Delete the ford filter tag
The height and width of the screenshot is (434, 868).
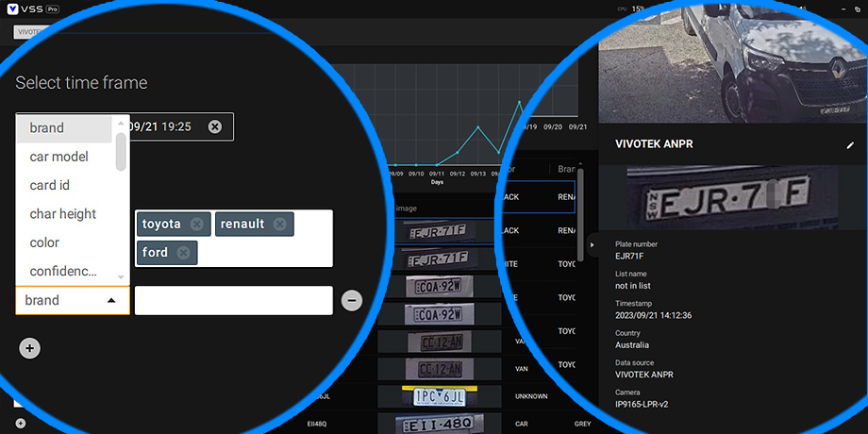pyautogui.click(x=182, y=253)
